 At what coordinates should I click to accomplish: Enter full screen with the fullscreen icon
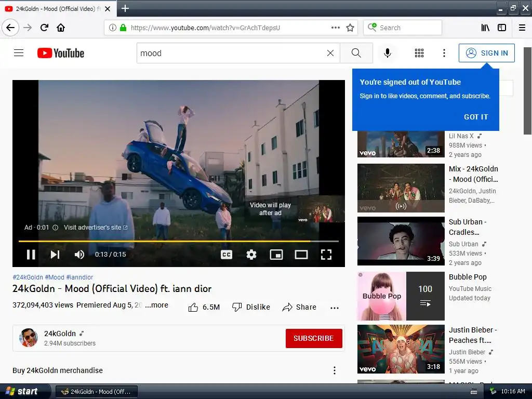[326, 255]
